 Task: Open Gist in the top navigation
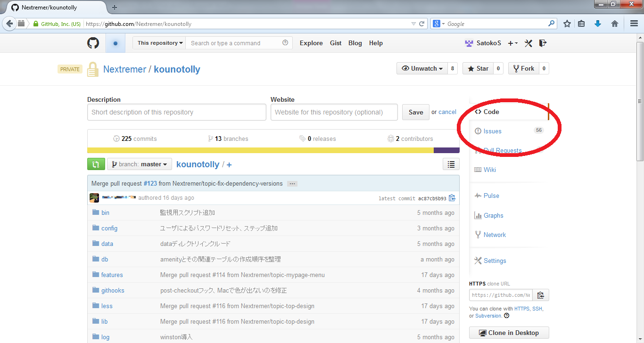tap(336, 43)
